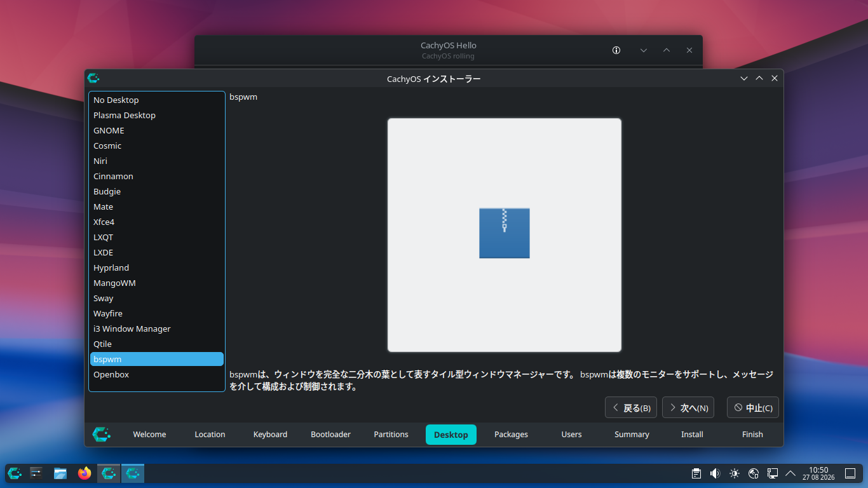Open the installer window menu icon in the title bar
Screen dimensions: 868x488
coord(93,78)
